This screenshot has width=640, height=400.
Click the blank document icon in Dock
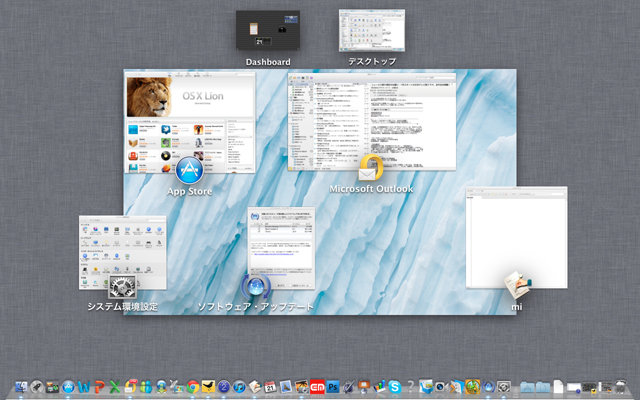pyautogui.click(x=558, y=387)
